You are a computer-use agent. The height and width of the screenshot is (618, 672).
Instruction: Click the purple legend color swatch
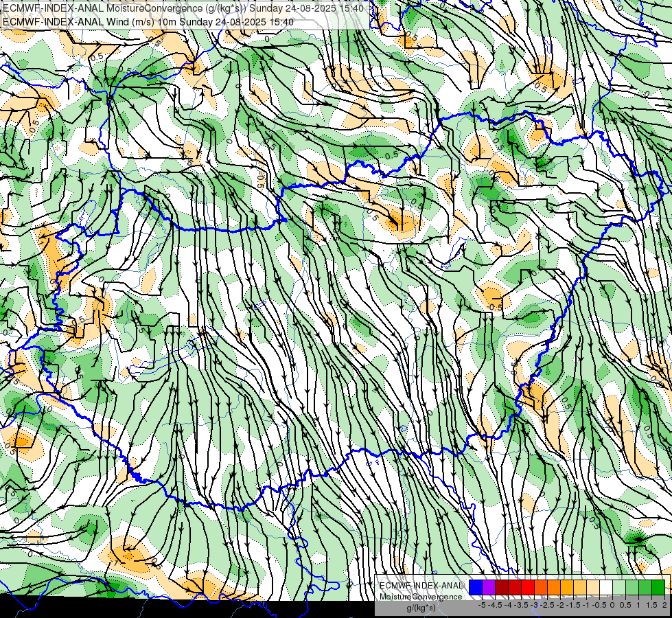click(489, 588)
